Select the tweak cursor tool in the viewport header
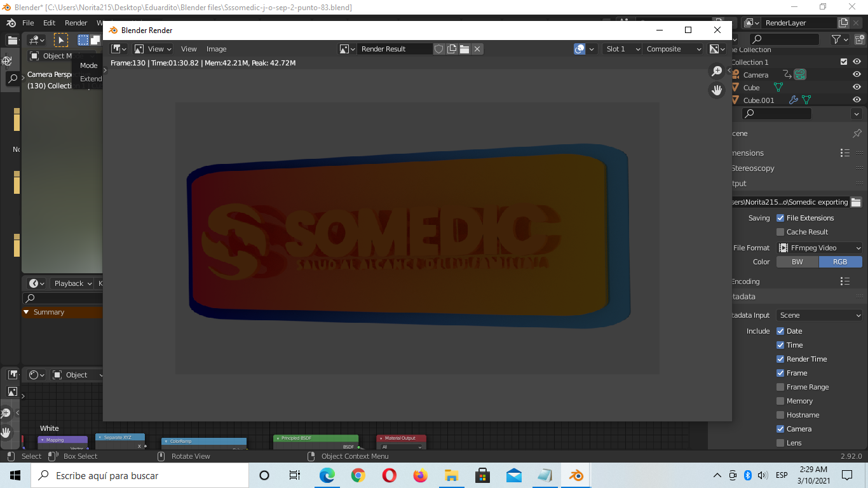Image resolution: width=868 pixels, height=488 pixels. pos(60,40)
